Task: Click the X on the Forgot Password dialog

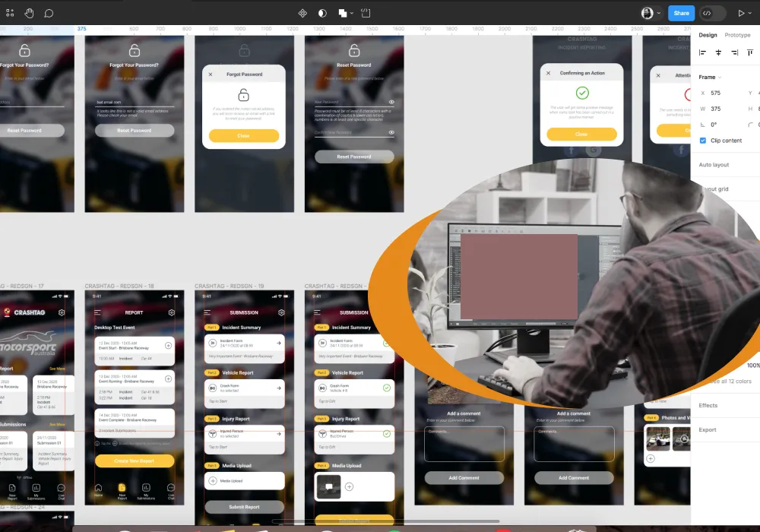Action: (211, 74)
